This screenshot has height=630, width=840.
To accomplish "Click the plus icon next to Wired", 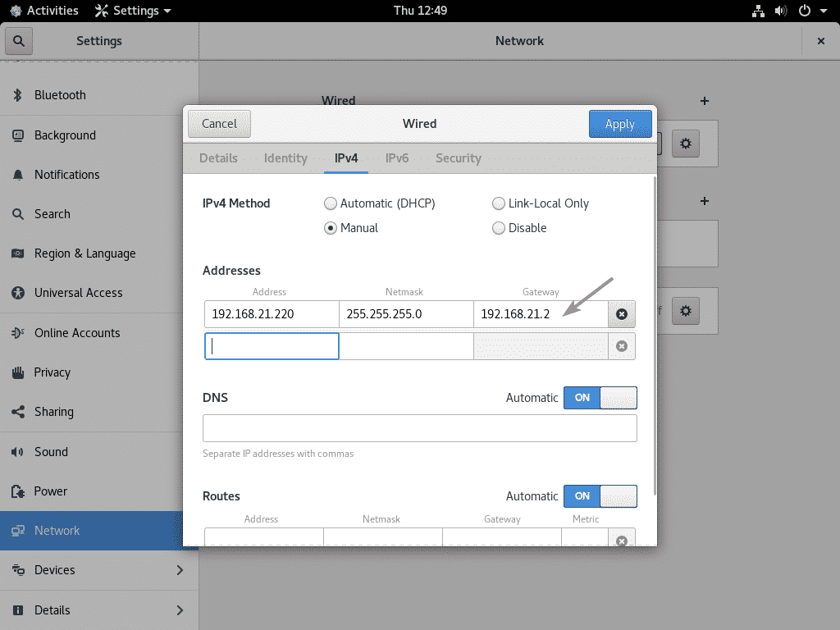I will click(x=704, y=101).
